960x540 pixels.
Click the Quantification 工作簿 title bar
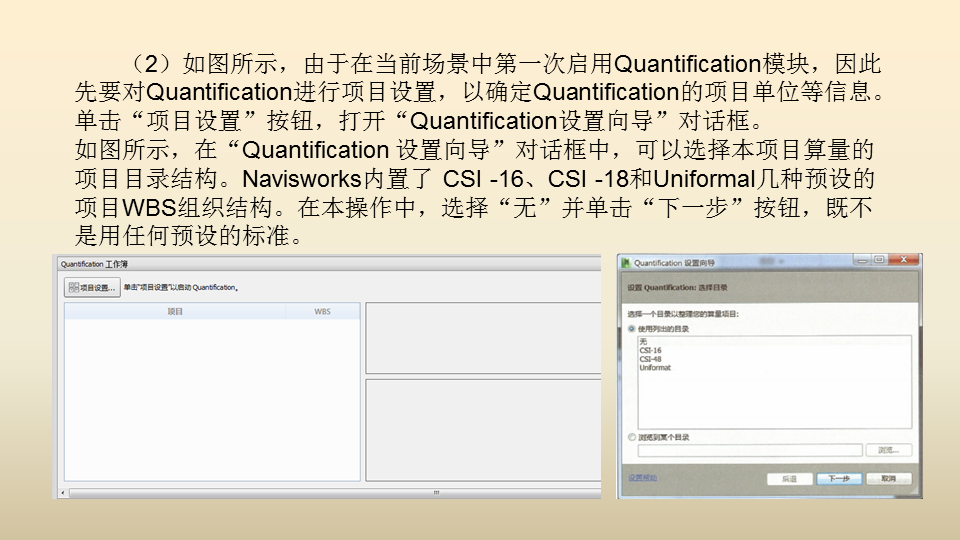pyautogui.click(x=329, y=264)
